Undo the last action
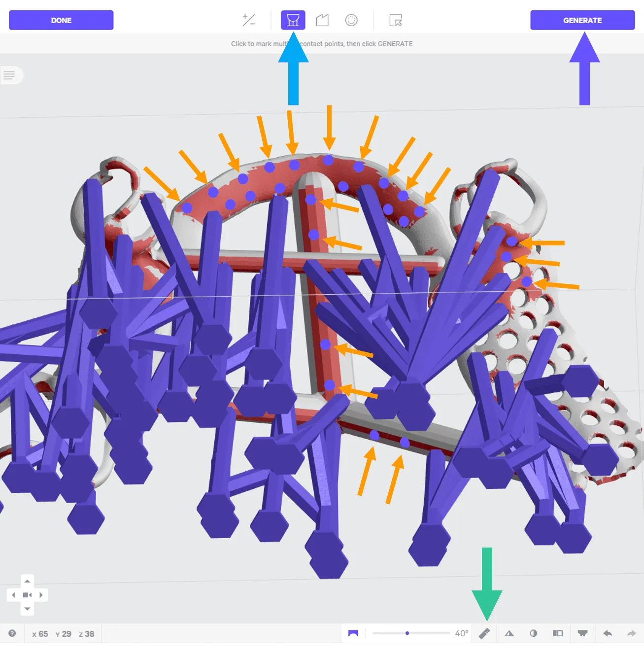644x653 pixels. coord(608,633)
